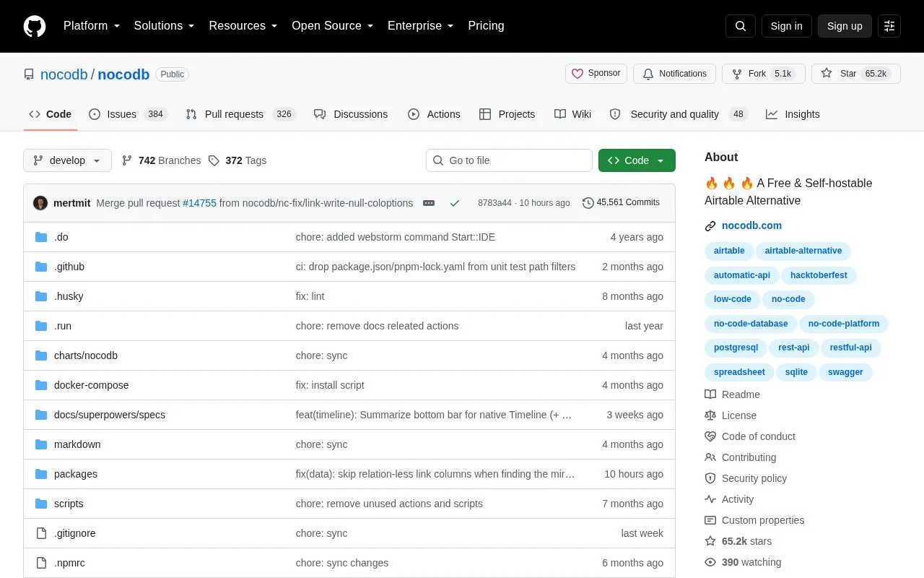Expand the Open Source menu
Image resolution: width=924 pixels, height=578 pixels.
(333, 26)
